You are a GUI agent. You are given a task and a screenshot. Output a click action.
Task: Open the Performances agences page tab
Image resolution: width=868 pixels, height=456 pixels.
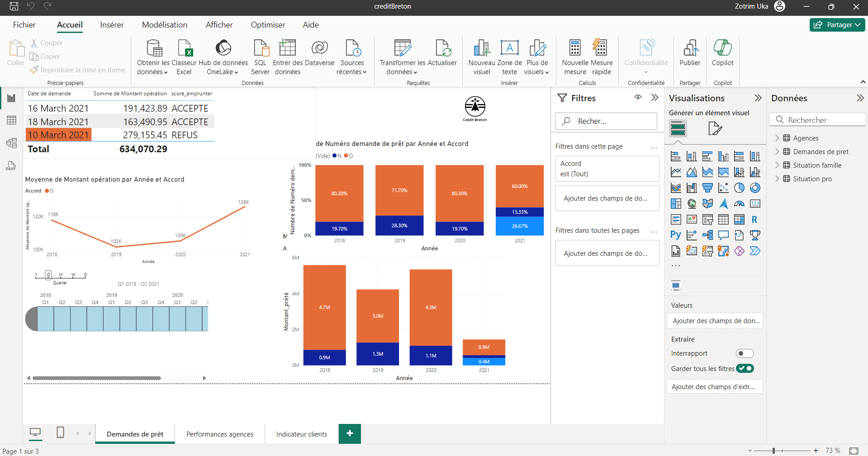[x=220, y=434]
